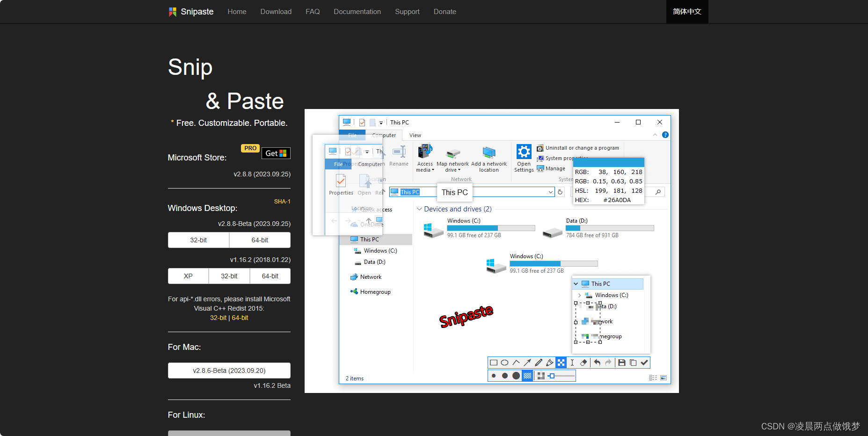Copy the snip to clipboard
Viewport: 868px width, 436px height.
pos(633,363)
